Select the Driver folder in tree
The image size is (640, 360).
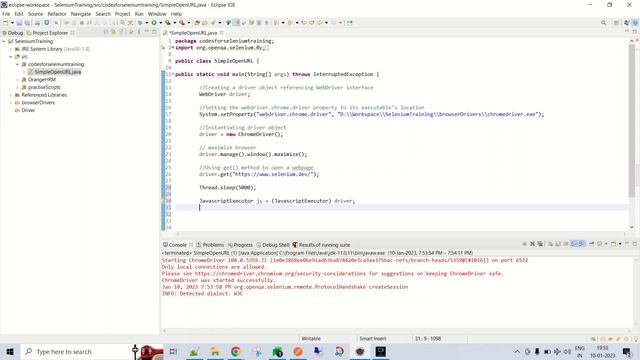28,110
